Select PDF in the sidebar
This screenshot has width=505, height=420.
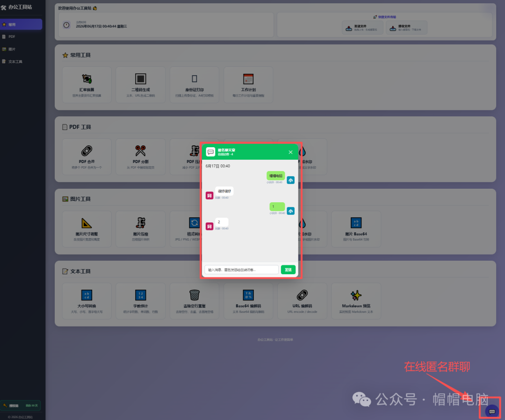click(21, 37)
